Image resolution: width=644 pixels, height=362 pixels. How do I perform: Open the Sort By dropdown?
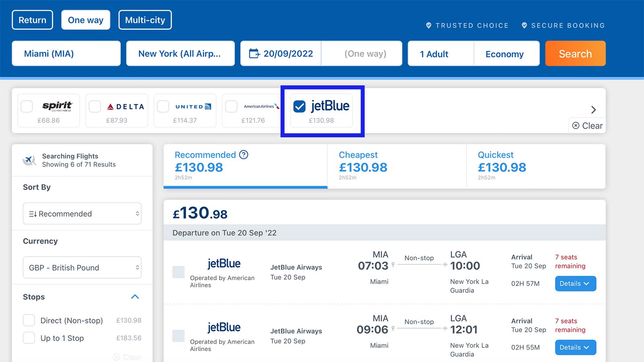(82, 213)
